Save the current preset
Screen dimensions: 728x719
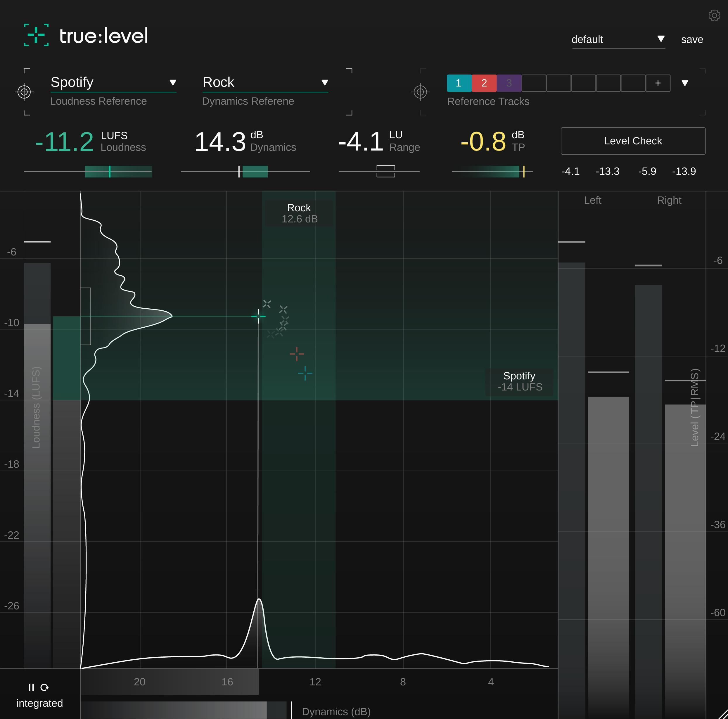click(x=692, y=39)
